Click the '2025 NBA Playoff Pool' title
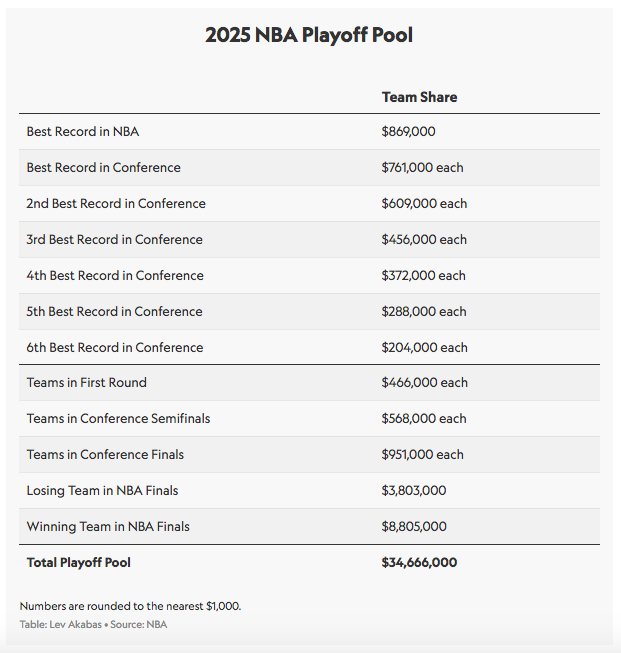 click(309, 35)
